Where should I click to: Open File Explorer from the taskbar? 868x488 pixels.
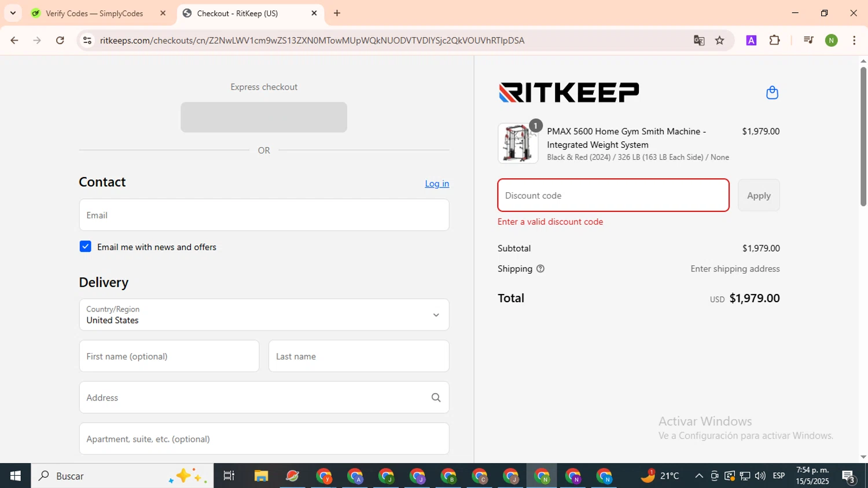pos(261,476)
